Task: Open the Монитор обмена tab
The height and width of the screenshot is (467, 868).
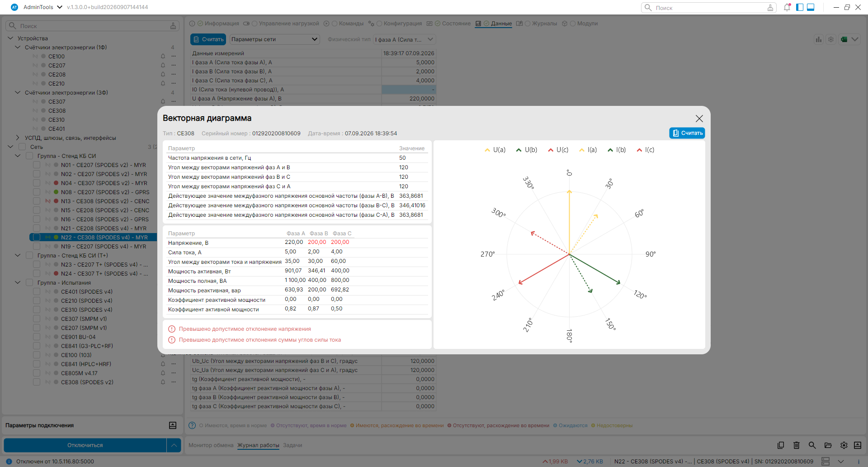Action: [x=211, y=445]
